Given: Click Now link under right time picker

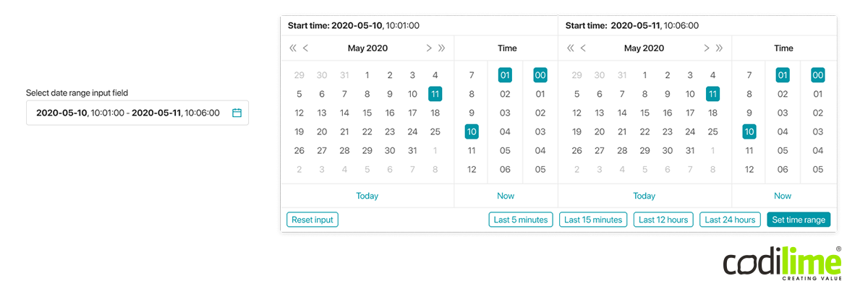Looking at the screenshot, I should click(783, 196).
